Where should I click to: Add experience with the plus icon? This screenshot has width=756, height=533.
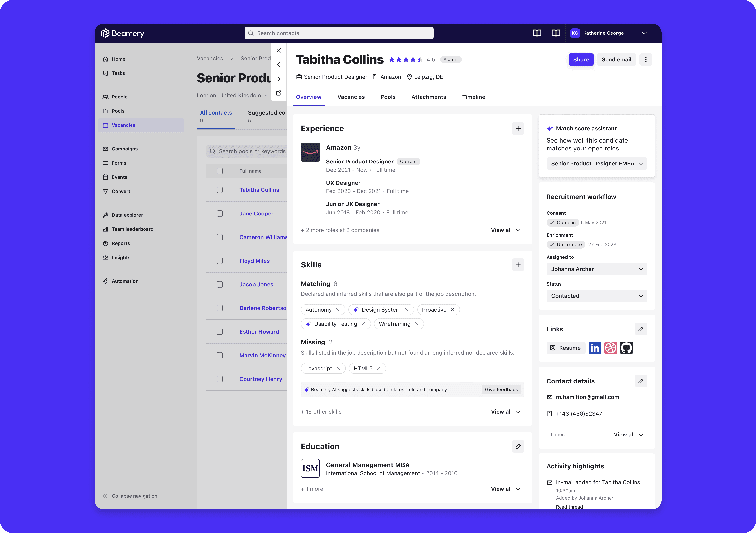[x=518, y=128]
